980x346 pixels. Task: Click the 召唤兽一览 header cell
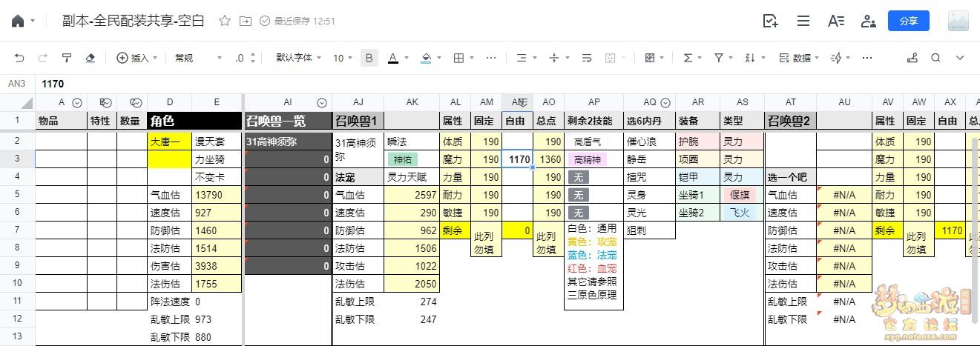(288, 121)
